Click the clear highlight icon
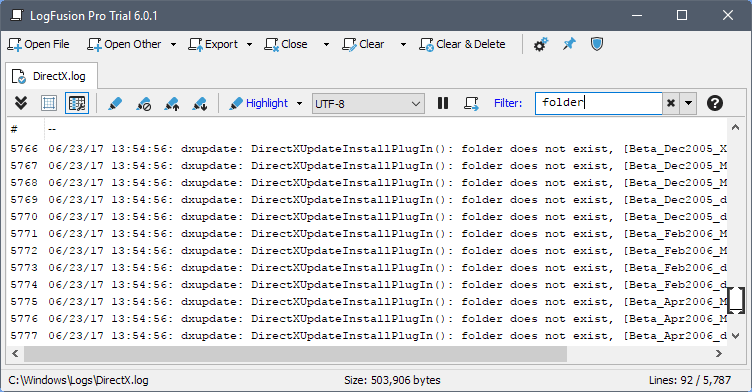The image size is (752, 392). (143, 103)
